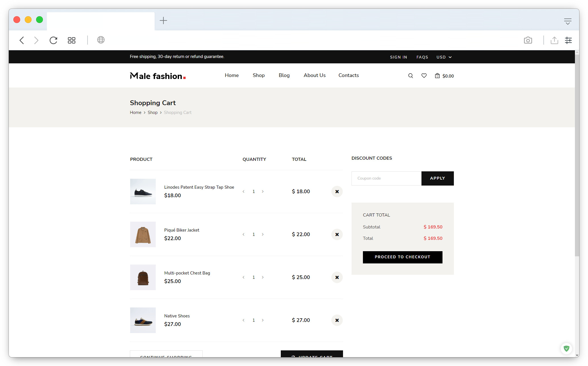Viewport: 588px width, 366px height.
Task: Take a screenshot with the camera icon
Action: 528,40
